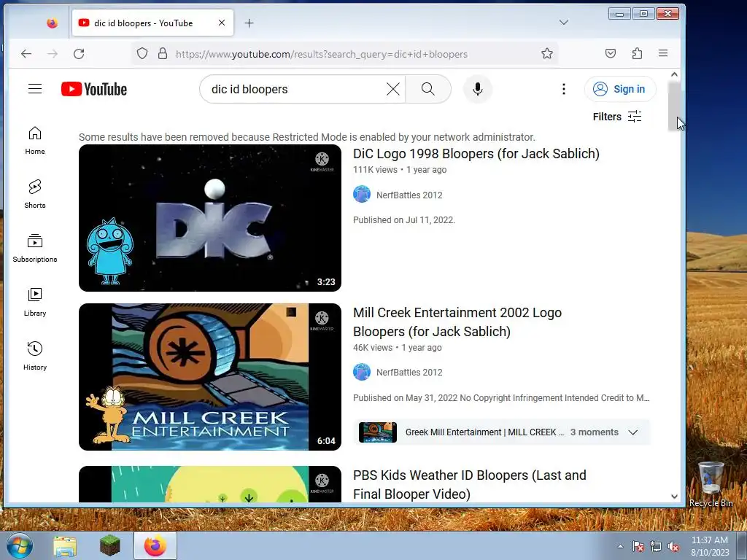Open the Firefox View pinned icon
747x560 pixels.
click(53, 23)
